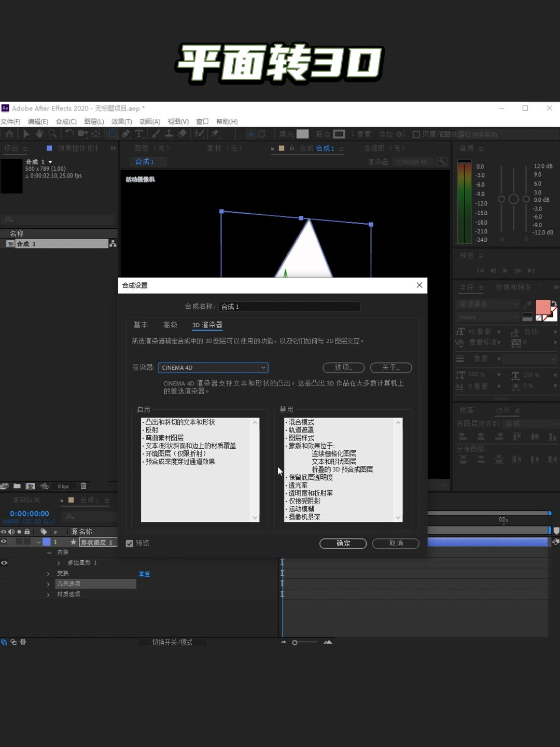Open the Heavy font style dropdown

pos(487,317)
